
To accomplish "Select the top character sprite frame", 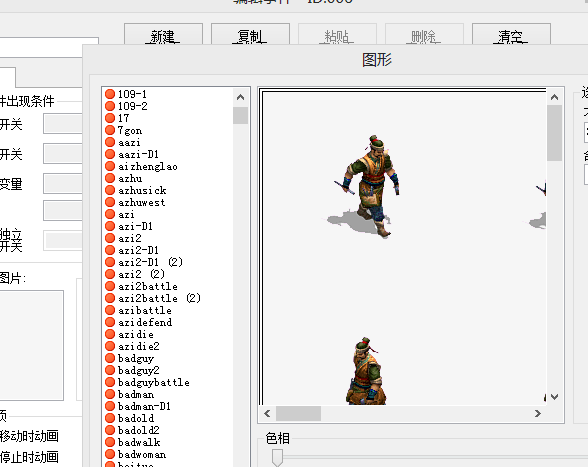I will 363,186.
